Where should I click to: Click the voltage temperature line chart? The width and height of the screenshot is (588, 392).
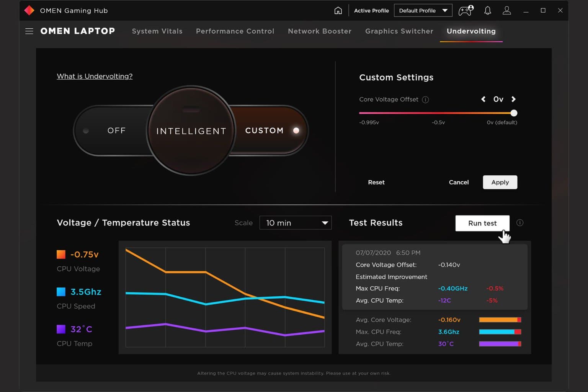[225, 297]
